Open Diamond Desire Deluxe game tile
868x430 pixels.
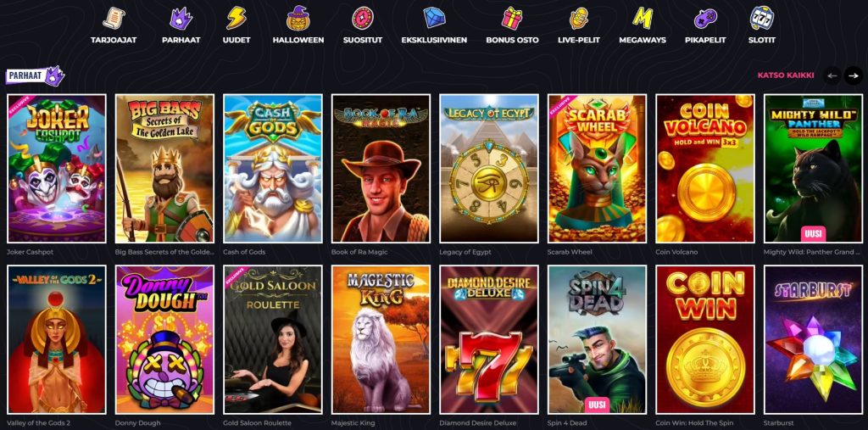[489, 340]
